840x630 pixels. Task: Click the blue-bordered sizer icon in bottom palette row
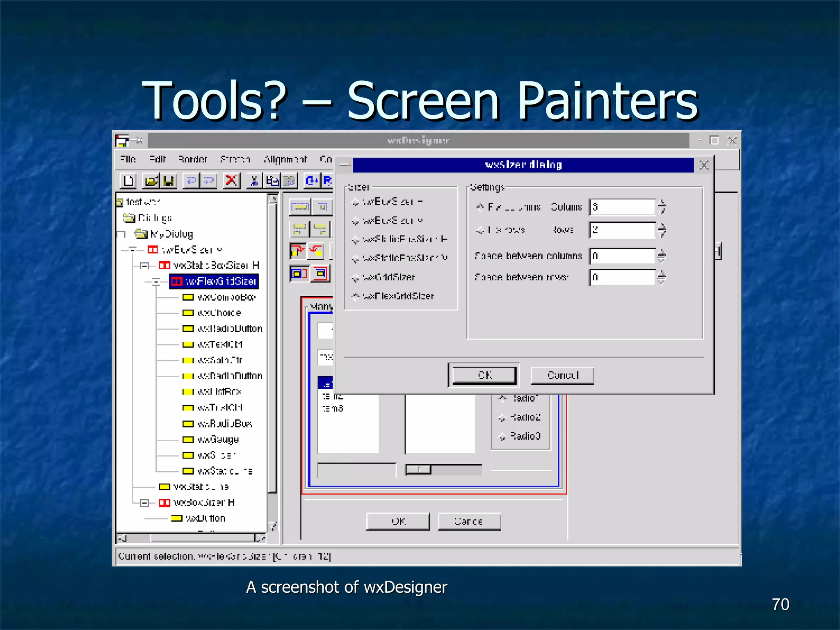(299, 274)
